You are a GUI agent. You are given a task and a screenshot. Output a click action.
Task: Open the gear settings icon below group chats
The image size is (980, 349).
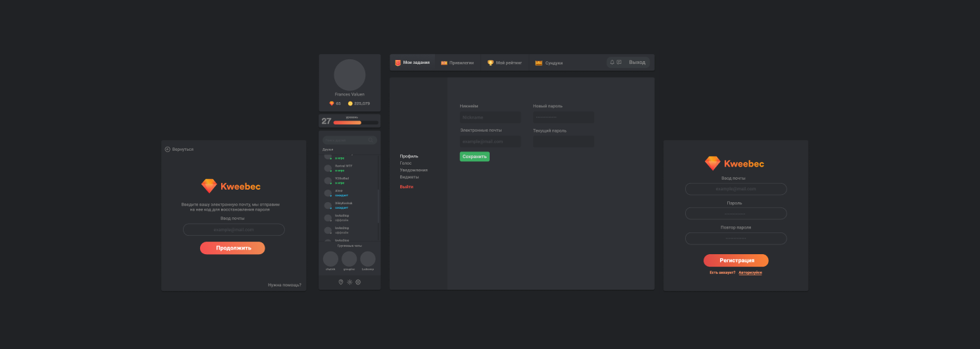[x=358, y=282]
